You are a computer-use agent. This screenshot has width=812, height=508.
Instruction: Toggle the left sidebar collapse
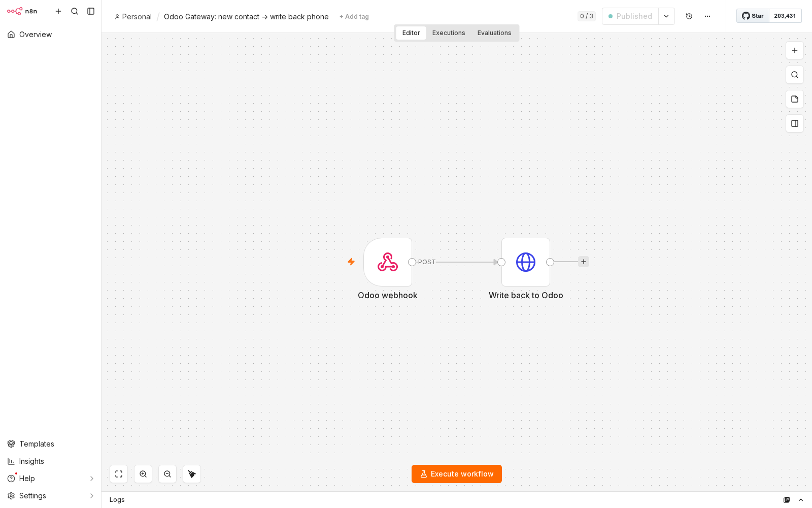(91, 11)
